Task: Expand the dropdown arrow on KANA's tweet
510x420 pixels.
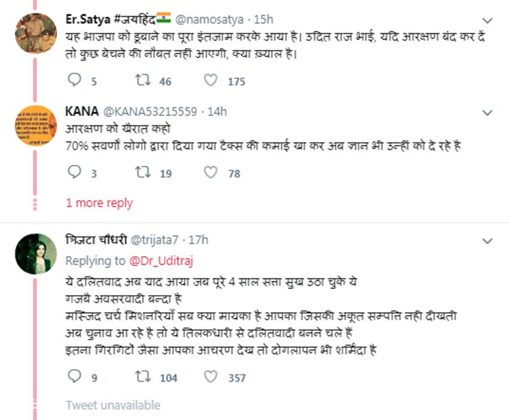Action: click(488, 113)
